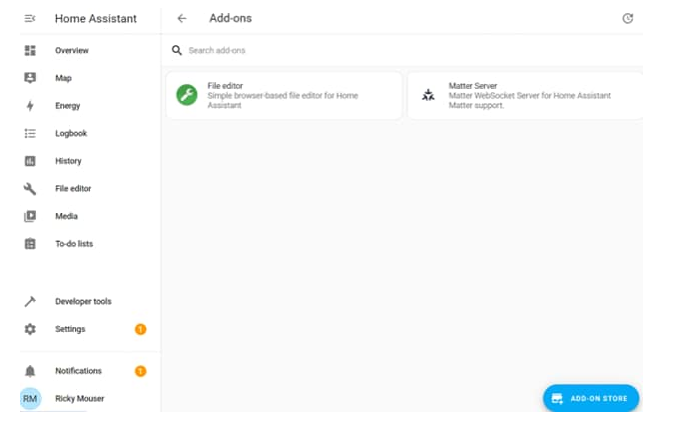Click the search magnifier icon

coord(177,50)
